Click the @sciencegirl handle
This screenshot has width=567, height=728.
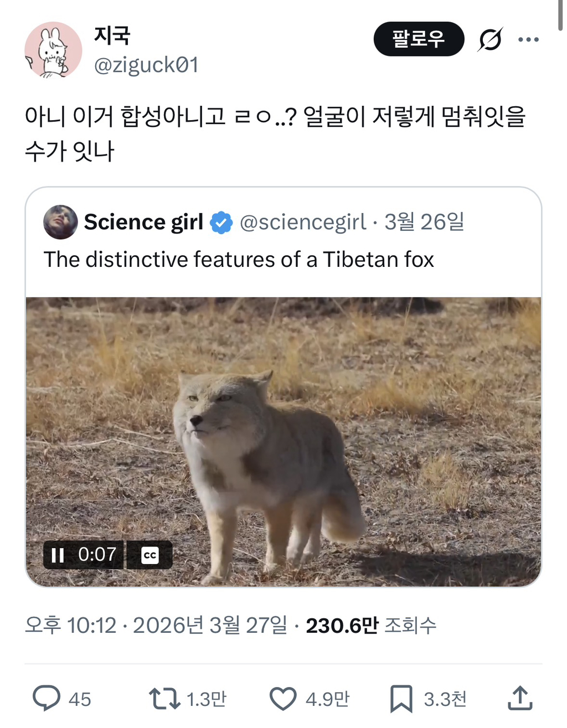tap(303, 222)
